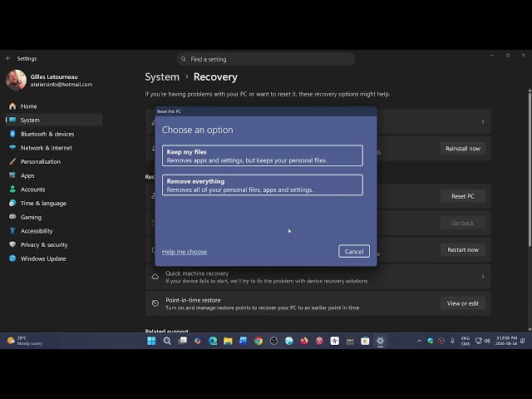Click the Reinstall now button
Viewport: 532px width, 399px height.
[463, 148]
